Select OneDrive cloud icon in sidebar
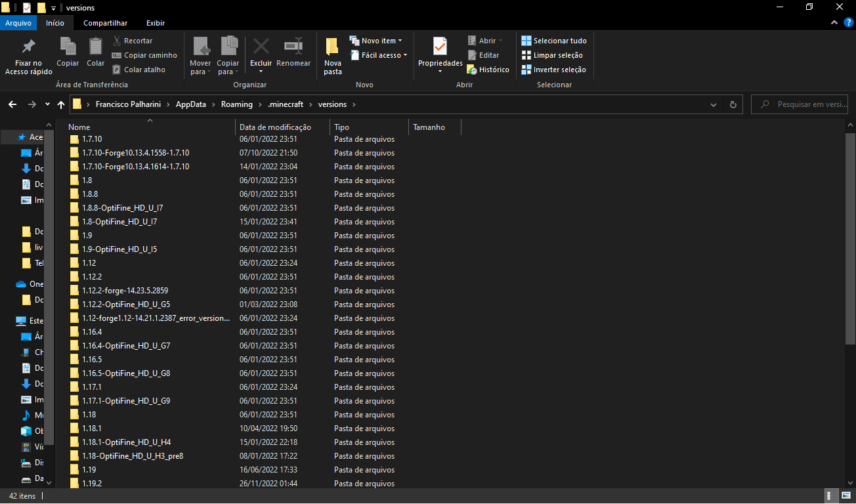The width and height of the screenshot is (856, 504). pos(20,284)
